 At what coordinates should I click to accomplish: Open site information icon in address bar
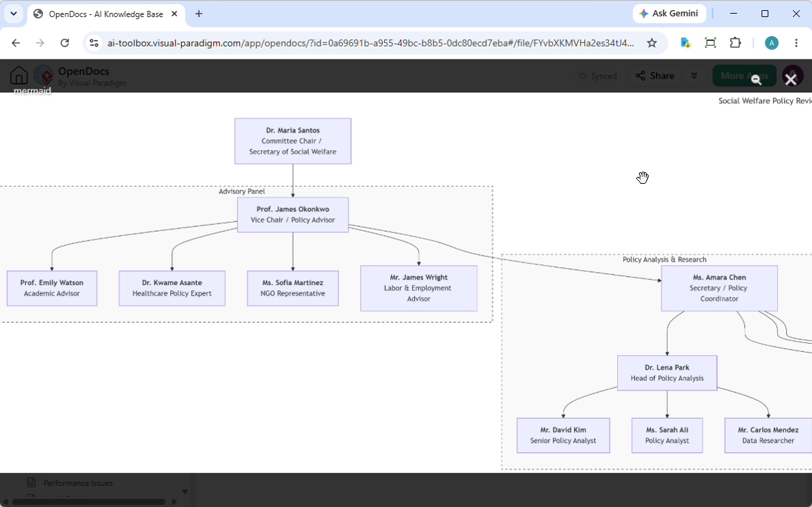tap(94, 43)
